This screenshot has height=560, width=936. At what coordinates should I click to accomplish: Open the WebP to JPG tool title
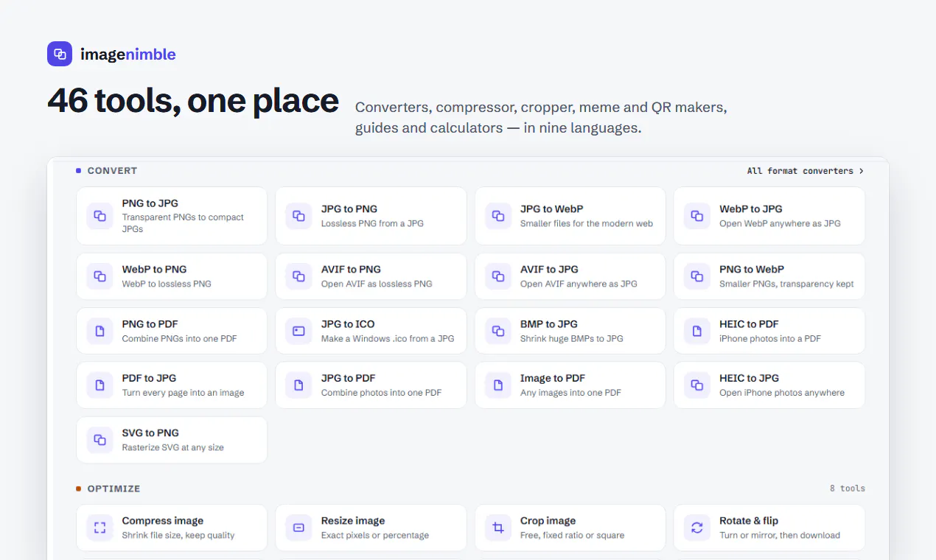(751, 209)
